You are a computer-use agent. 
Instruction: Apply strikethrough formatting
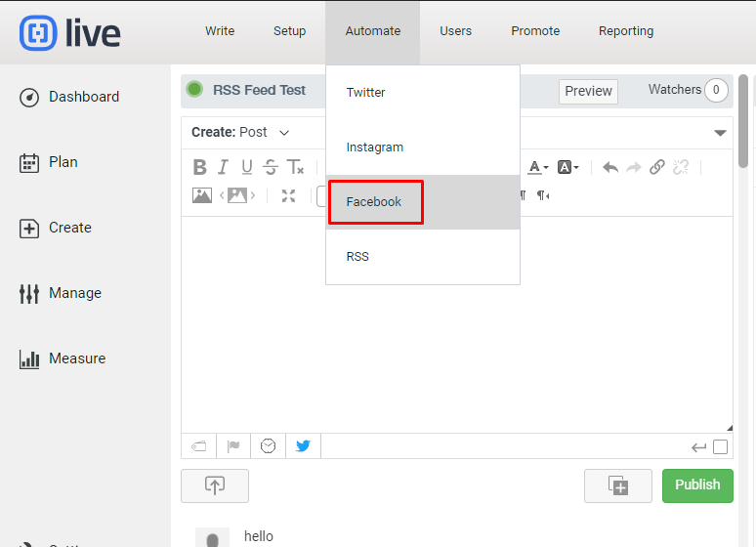tap(271, 167)
